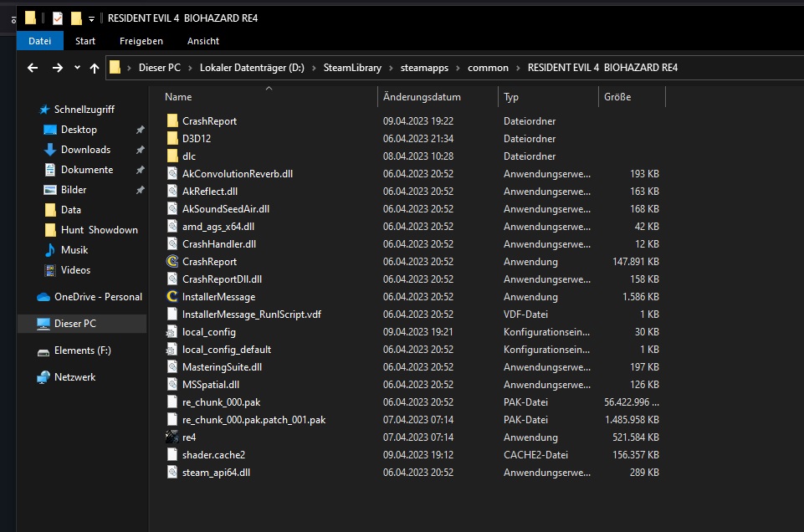The width and height of the screenshot is (804, 532).
Task: Open the Ansicht ribbon tab
Action: point(202,40)
